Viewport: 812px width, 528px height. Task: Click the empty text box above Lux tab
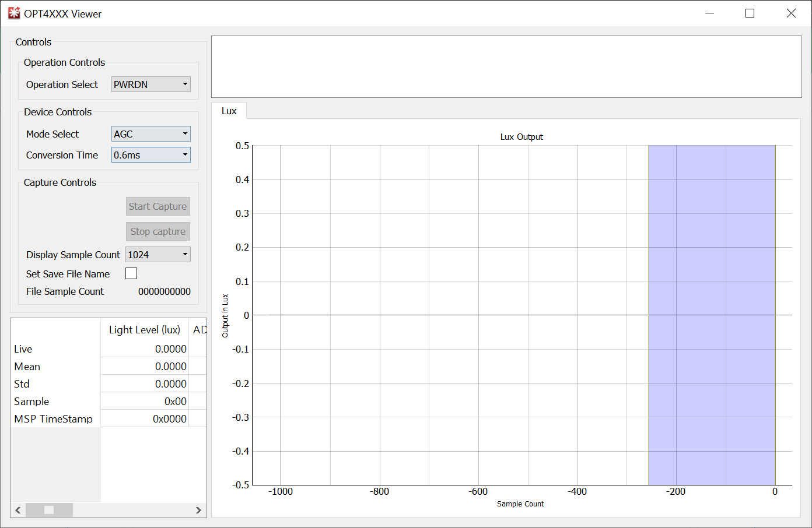[x=506, y=67]
